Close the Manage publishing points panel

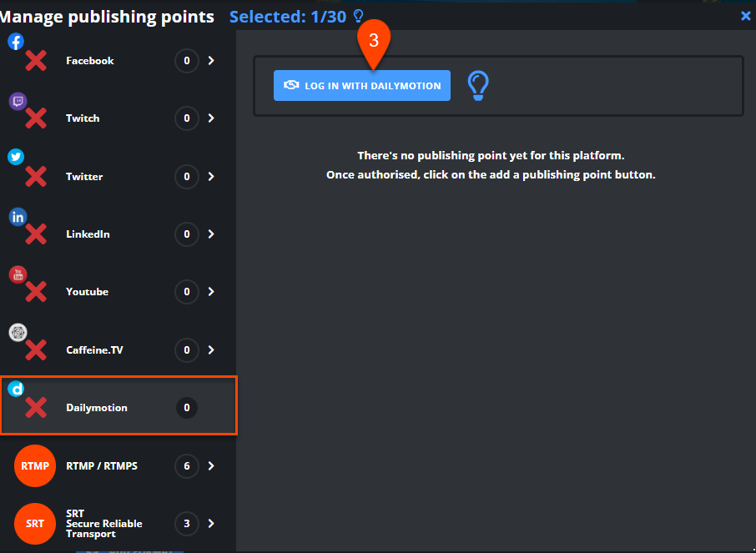pyautogui.click(x=745, y=17)
